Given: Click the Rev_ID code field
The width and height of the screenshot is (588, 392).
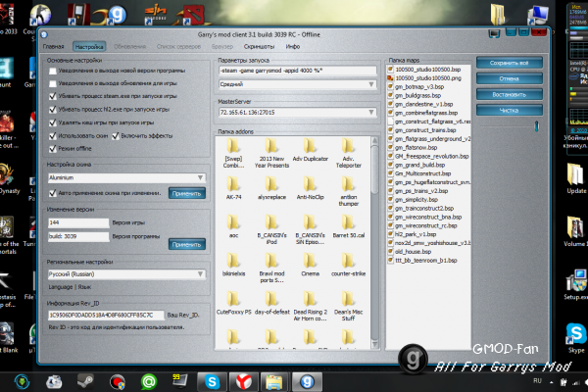Looking at the screenshot, I should [106, 316].
